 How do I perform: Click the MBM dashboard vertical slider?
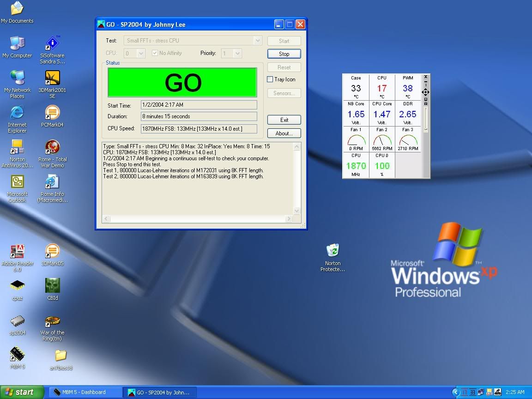pos(426,119)
